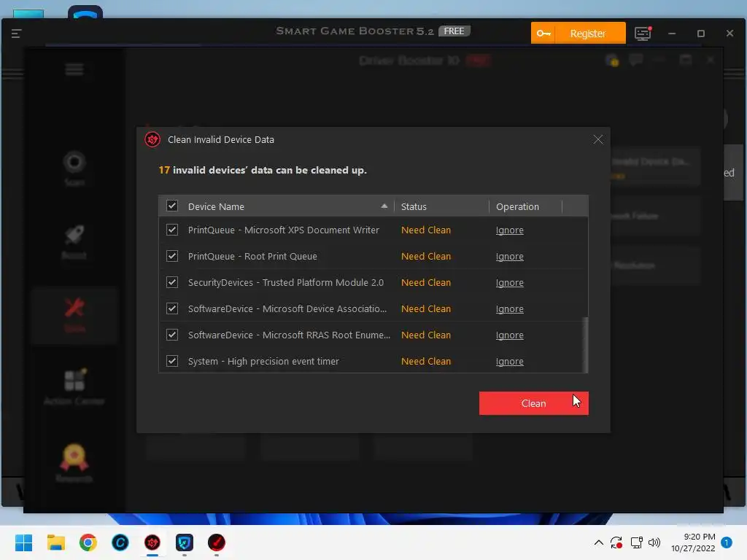Close the Smart Game Booster window

tap(729, 34)
